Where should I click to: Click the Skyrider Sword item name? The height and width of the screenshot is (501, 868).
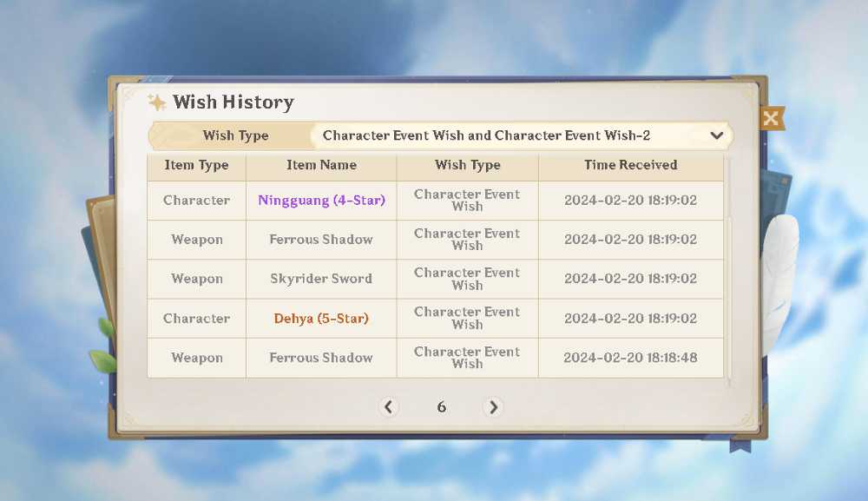[x=321, y=279]
